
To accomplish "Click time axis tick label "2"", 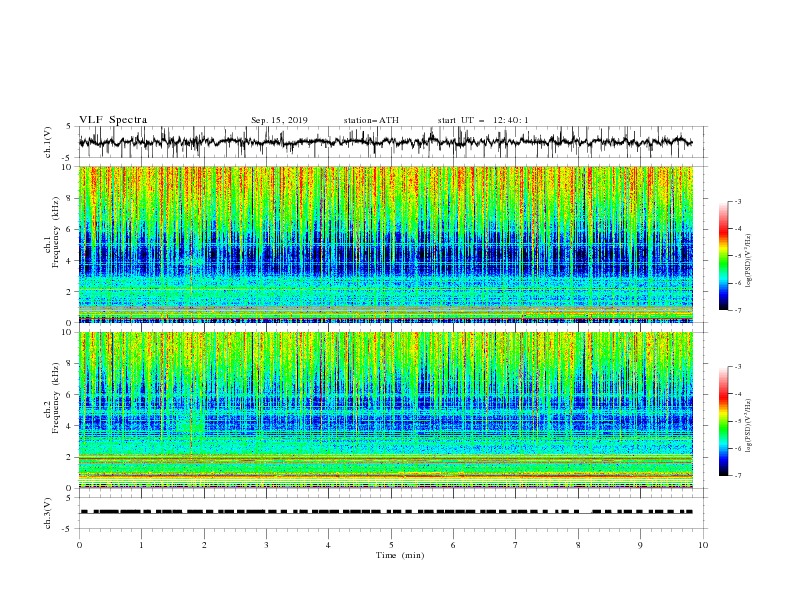I will coord(204,545).
